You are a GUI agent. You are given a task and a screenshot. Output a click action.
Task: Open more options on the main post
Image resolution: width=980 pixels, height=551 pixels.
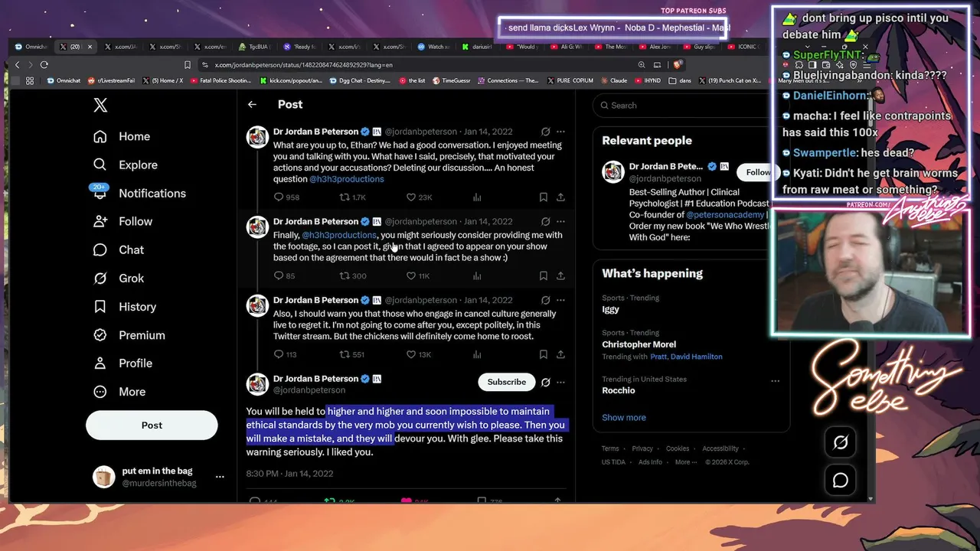click(560, 382)
